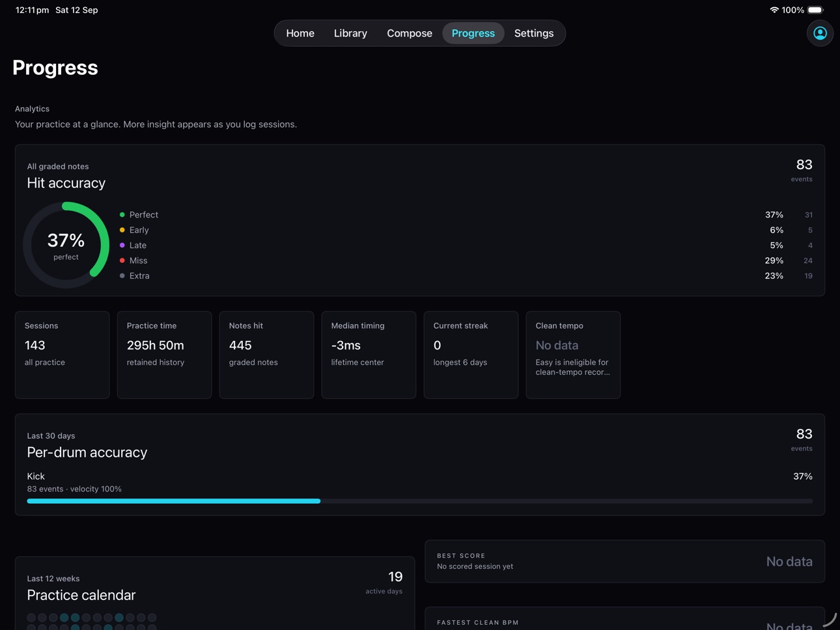Image resolution: width=840 pixels, height=630 pixels.
Task: Click the 'All graded notes' label
Action: (58, 167)
